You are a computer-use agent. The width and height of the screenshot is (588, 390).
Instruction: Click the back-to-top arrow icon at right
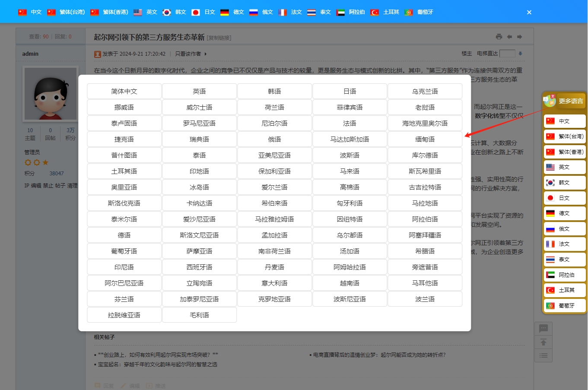[544, 342]
